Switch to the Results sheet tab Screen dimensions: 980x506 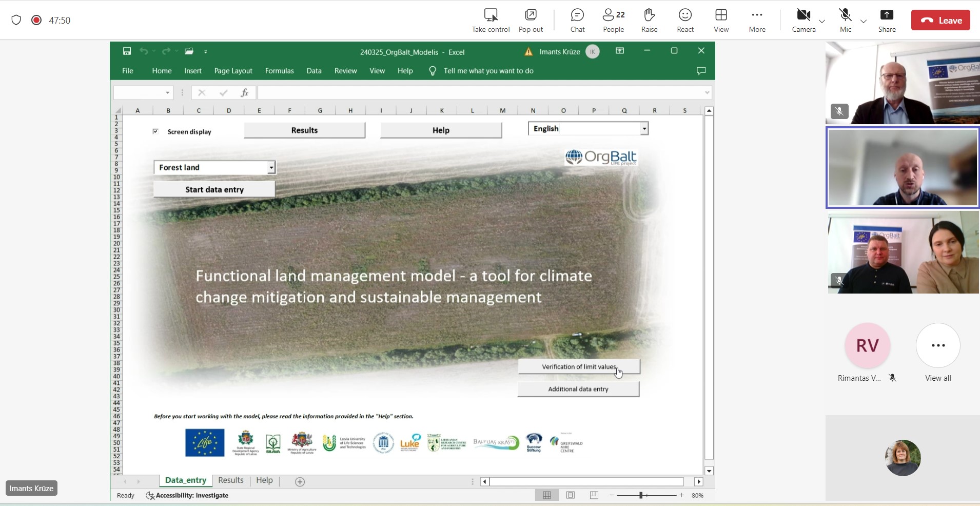(230, 480)
